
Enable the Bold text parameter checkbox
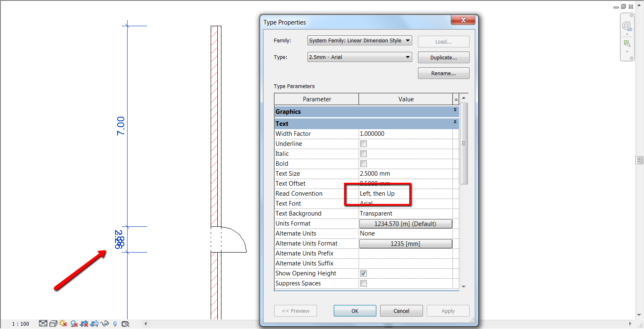point(363,163)
